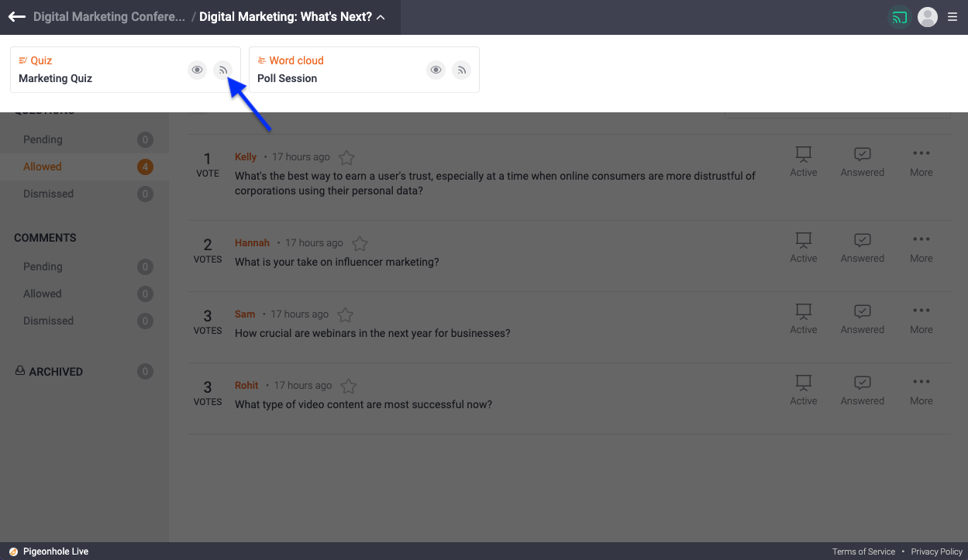The width and height of the screenshot is (968, 560).
Task: Open the Privacy Policy link
Action: pyautogui.click(x=936, y=551)
